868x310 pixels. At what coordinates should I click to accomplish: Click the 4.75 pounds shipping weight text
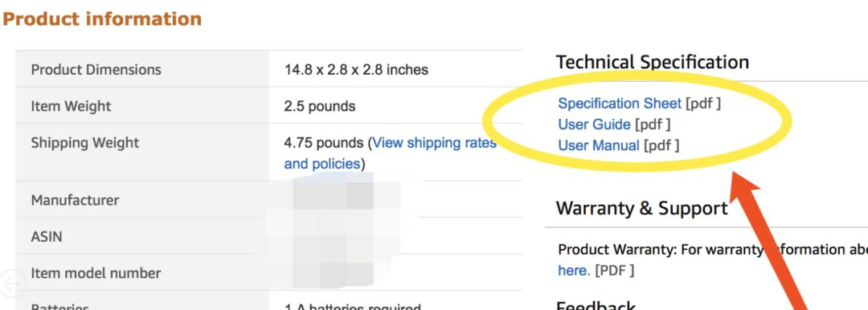325,143
